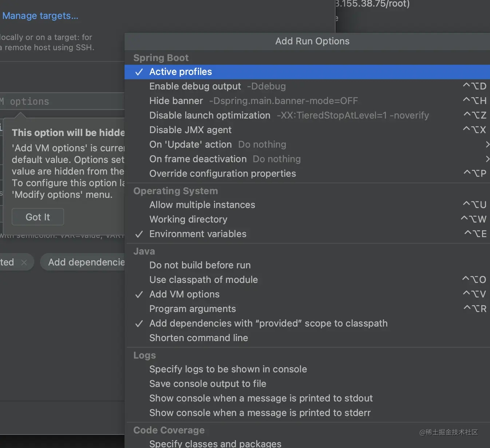The height and width of the screenshot is (448, 490).
Task: Choose Specify logs to be shown in console
Action: tap(307, 369)
